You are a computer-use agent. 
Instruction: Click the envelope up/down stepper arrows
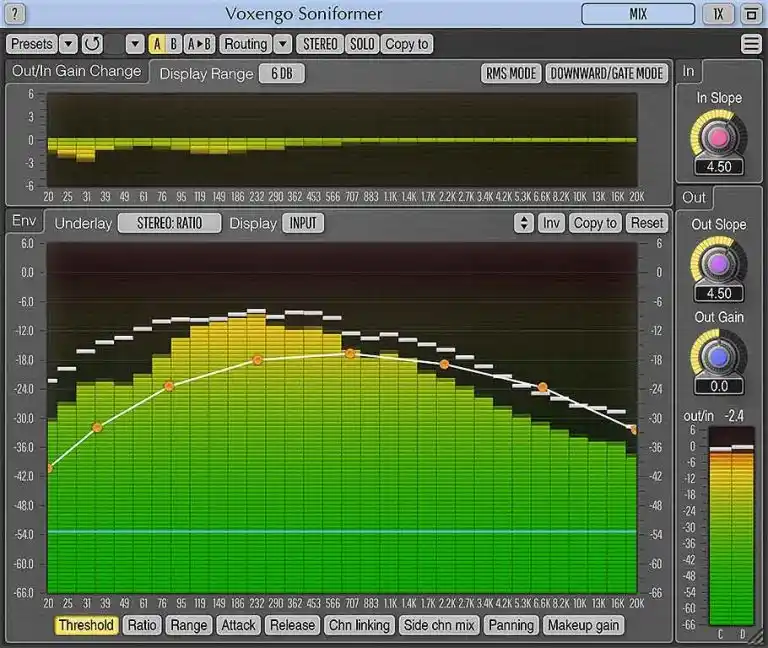pyautogui.click(x=524, y=223)
